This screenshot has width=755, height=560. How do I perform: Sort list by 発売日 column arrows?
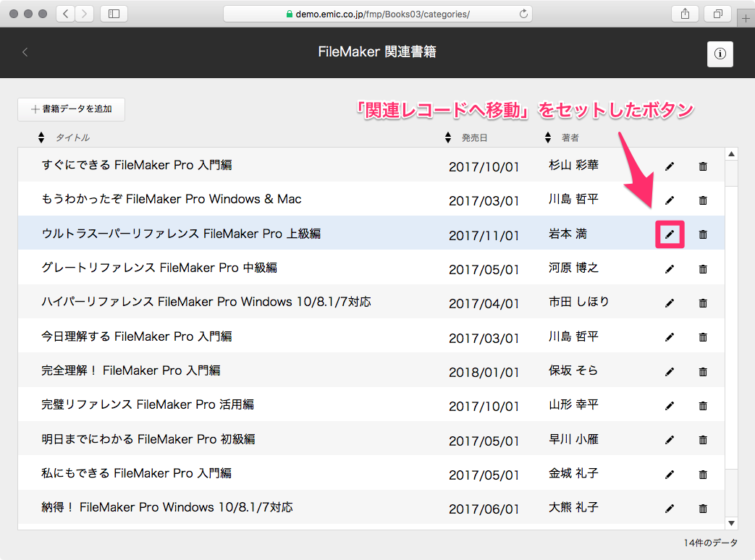coord(448,137)
